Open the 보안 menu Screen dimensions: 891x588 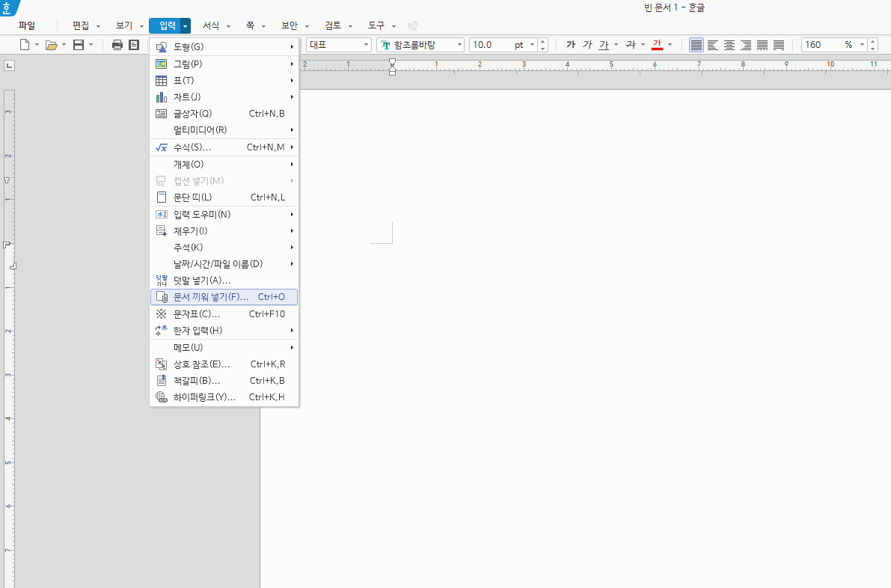click(290, 25)
